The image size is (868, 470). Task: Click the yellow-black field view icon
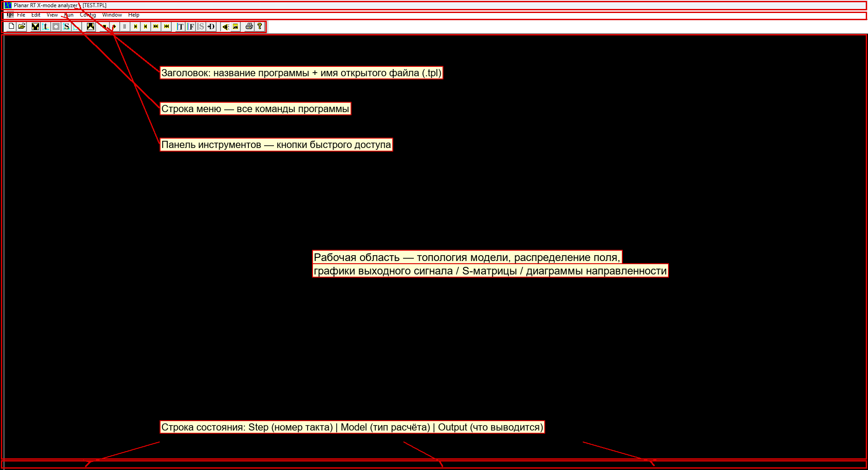(x=91, y=26)
